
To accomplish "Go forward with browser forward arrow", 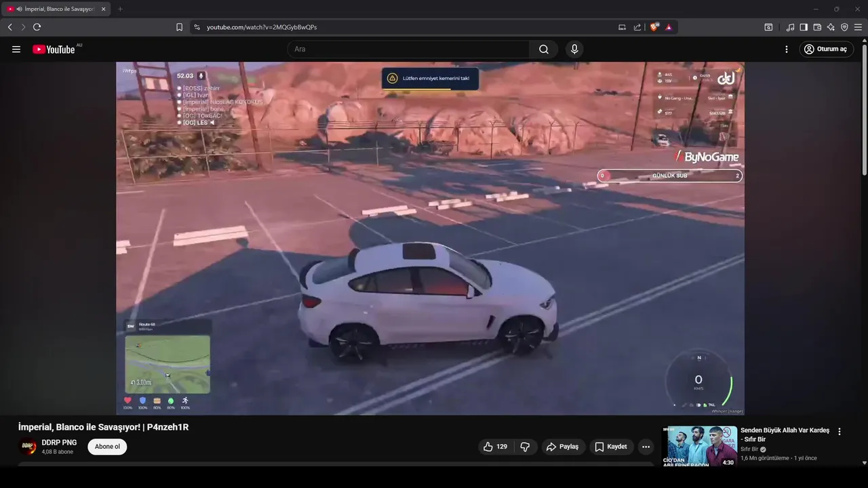I will [23, 27].
